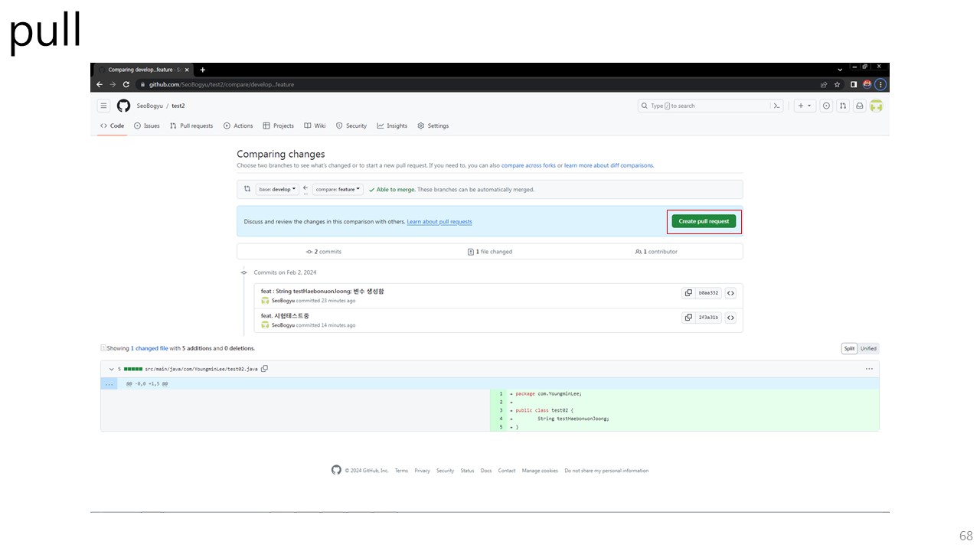Switch to the Actions tab
This screenshot has width=980, height=551.
[238, 126]
